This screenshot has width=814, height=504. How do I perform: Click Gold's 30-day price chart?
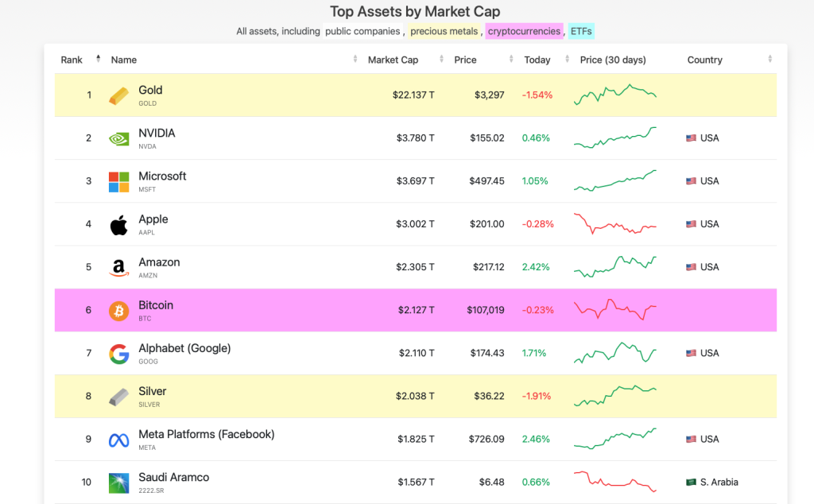pos(615,95)
